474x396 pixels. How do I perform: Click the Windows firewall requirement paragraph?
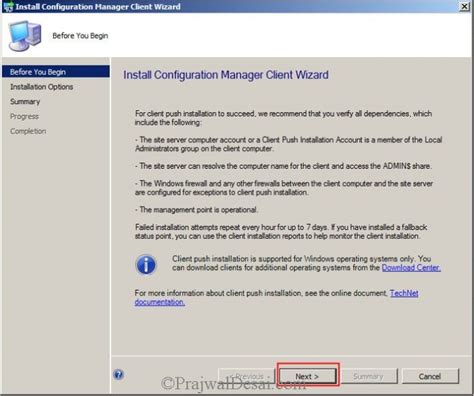284,188
